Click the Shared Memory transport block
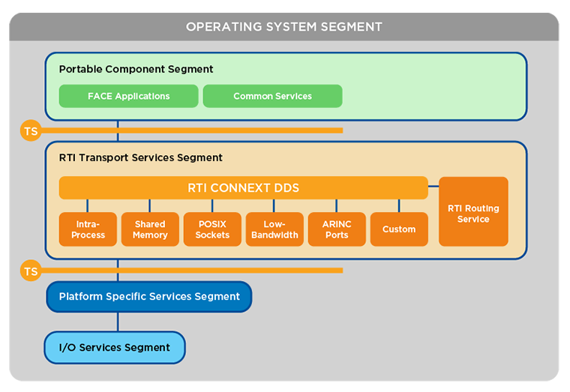This screenshot has height=392, width=570. (150, 229)
